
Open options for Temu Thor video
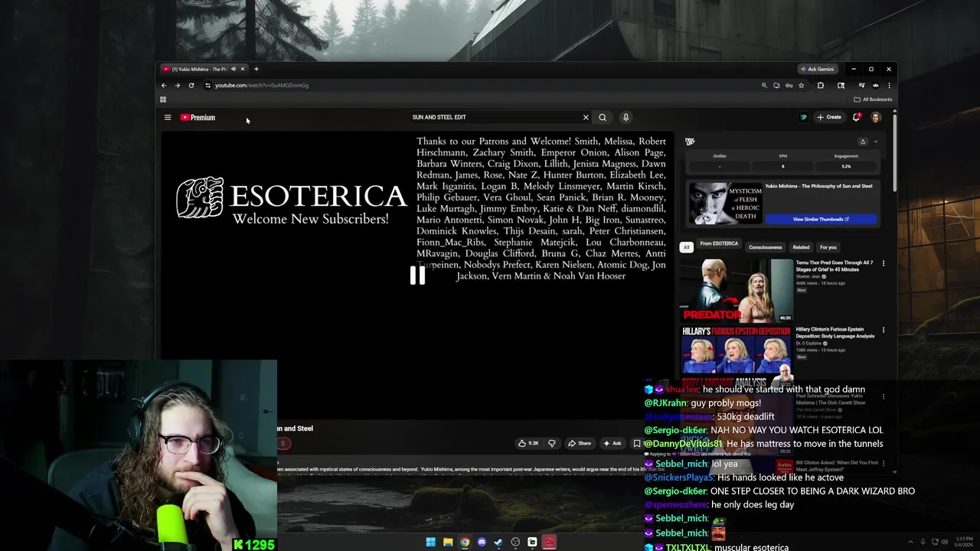pyautogui.click(x=884, y=263)
